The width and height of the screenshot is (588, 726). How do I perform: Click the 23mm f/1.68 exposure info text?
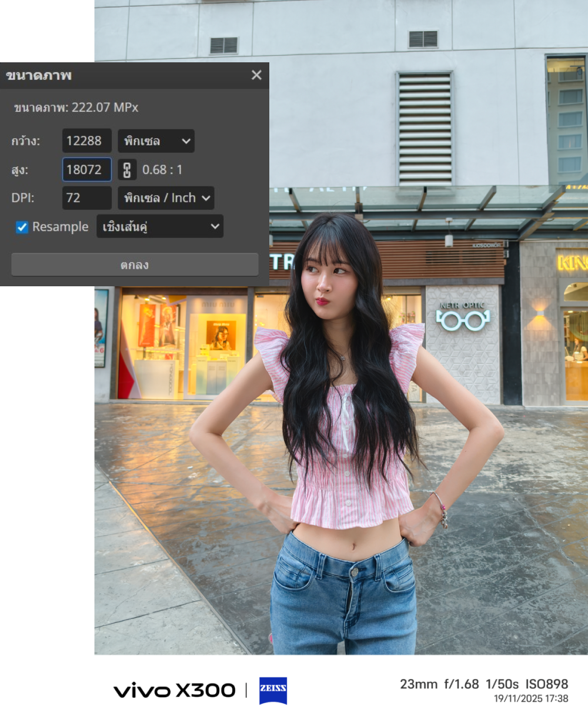click(x=439, y=684)
